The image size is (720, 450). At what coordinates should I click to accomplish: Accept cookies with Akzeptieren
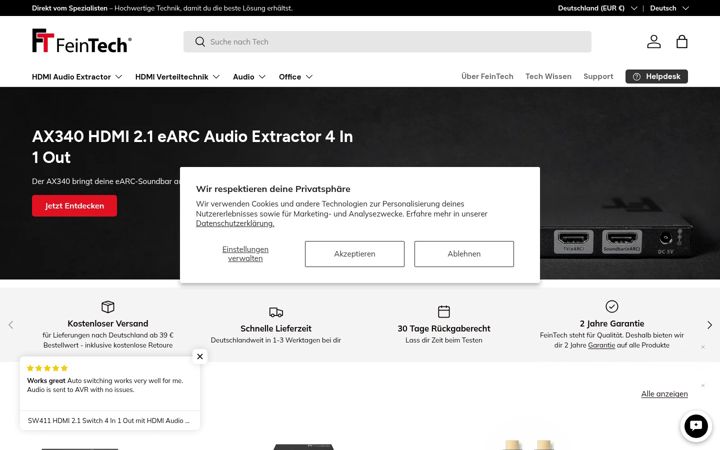pos(354,254)
